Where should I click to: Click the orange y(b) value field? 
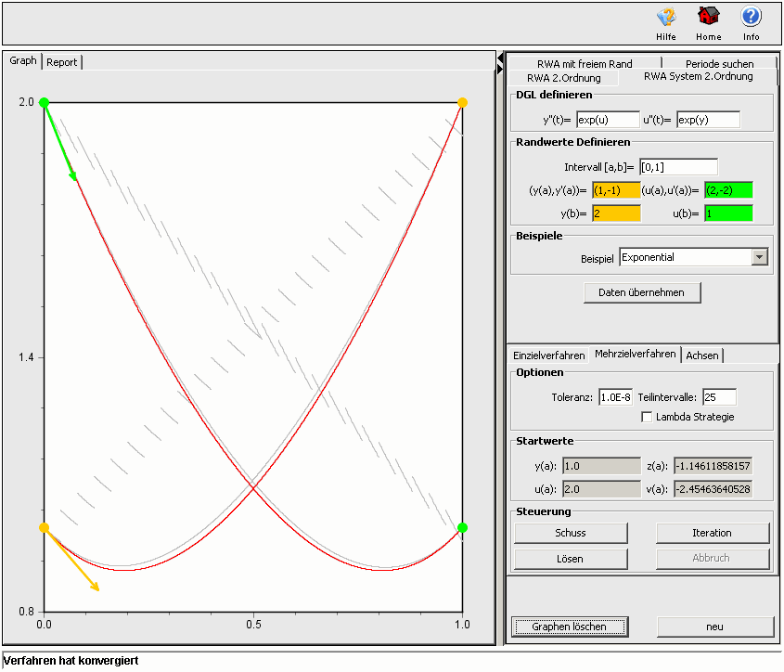(616, 213)
